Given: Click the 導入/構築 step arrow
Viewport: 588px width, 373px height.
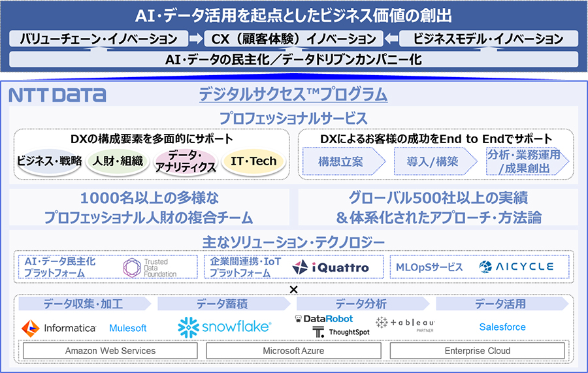Looking at the screenshot, I should coord(435,161).
